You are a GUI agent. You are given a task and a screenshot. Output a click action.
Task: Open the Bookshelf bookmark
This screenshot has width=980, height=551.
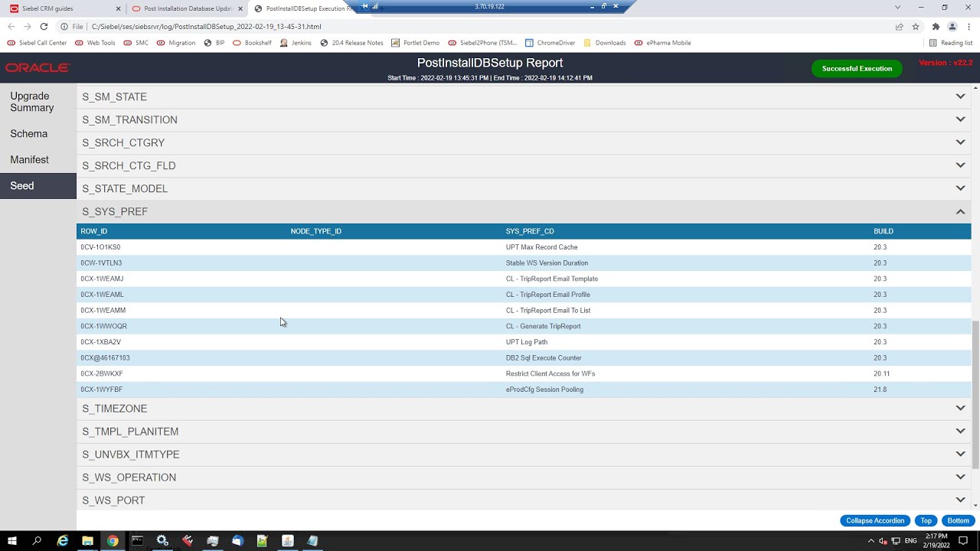[252, 43]
